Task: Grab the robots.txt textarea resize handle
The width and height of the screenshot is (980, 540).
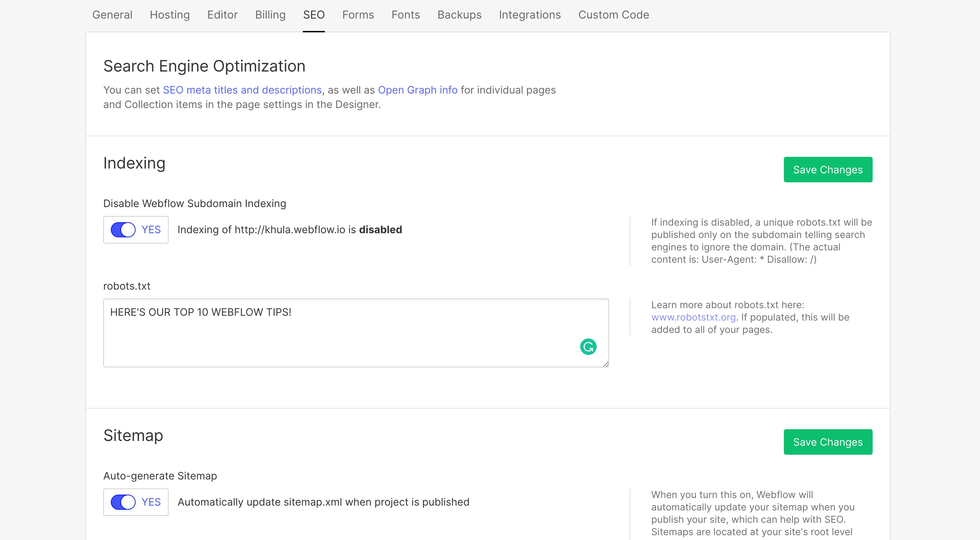Action: pos(605,364)
